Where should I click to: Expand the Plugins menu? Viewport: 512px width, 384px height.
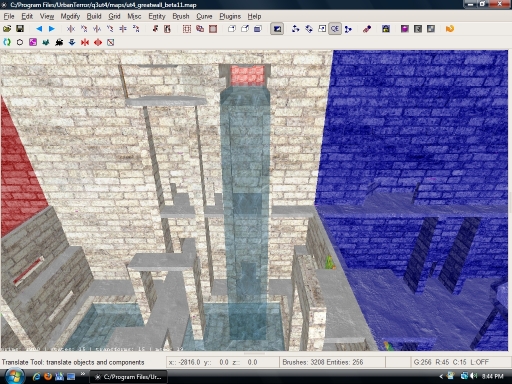pyautogui.click(x=230, y=16)
